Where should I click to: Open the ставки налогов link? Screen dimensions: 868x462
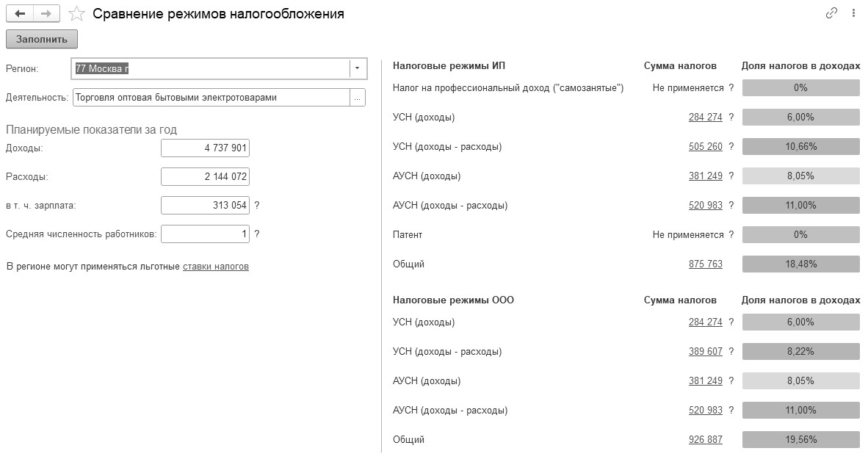pos(216,267)
